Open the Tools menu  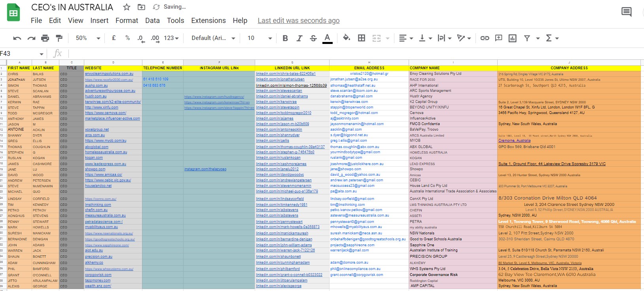176,21
